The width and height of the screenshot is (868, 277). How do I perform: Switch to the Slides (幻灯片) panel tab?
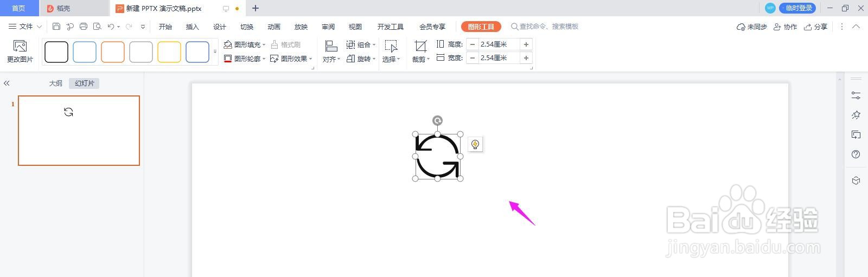point(84,83)
